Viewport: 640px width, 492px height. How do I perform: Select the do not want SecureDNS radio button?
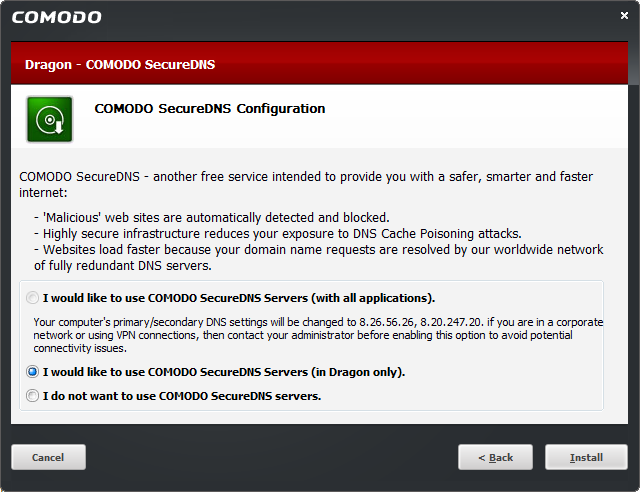[35, 396]
